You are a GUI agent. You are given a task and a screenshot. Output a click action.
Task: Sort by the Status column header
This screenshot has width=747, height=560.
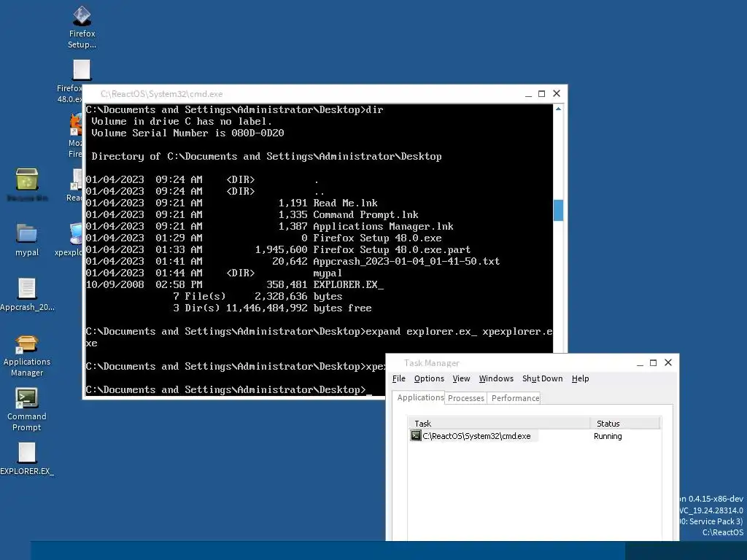click(x=625, y=424)
